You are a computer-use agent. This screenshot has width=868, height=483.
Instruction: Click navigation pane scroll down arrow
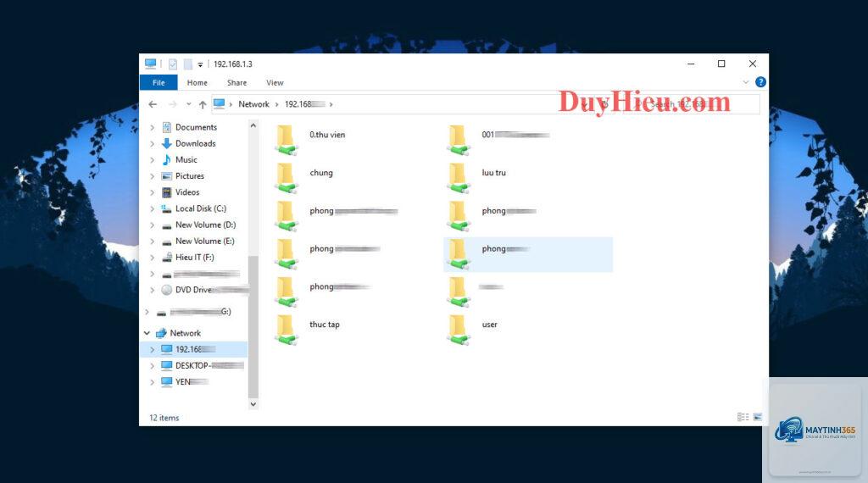(253, 404)
